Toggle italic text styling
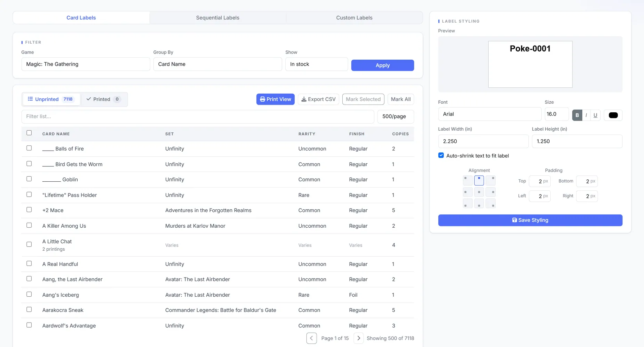 586,115
